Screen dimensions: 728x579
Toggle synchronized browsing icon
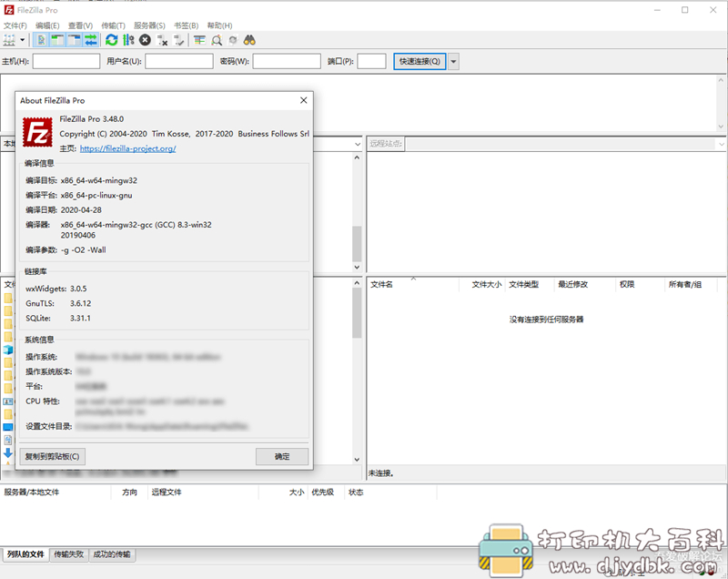click(x=233, y=40)
